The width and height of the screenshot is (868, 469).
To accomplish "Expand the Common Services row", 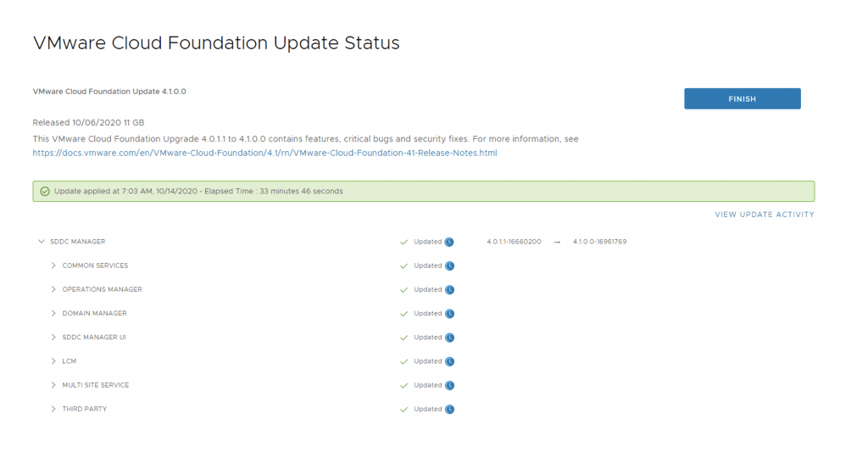I will [53, 265].
